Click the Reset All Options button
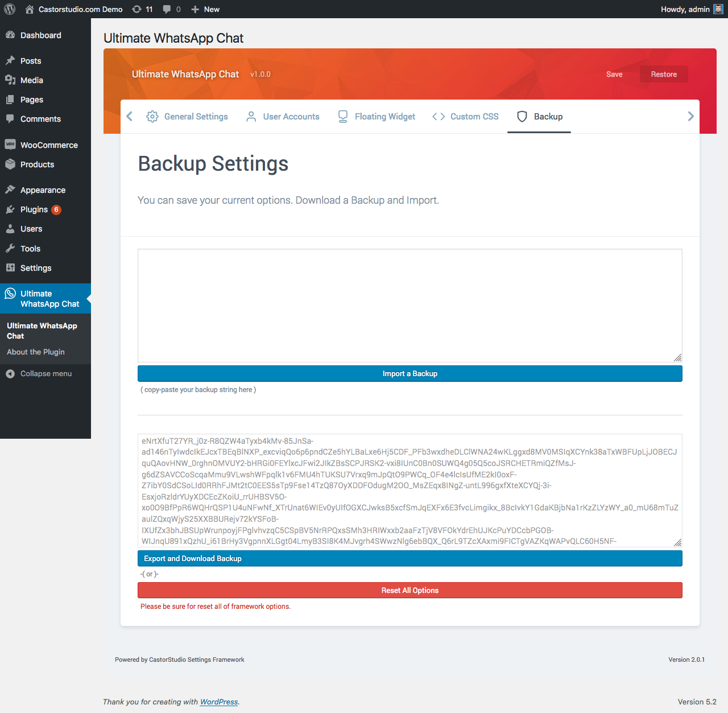728x713 pixels. 410,591
